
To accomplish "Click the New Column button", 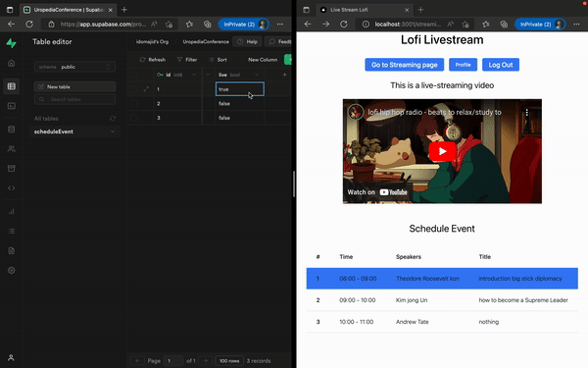I will (263, 60).
